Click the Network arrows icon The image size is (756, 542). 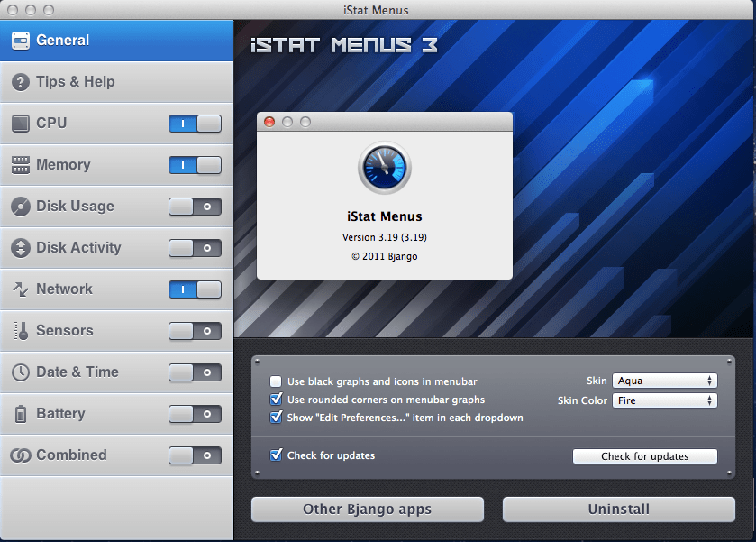[x=20, y=289]
